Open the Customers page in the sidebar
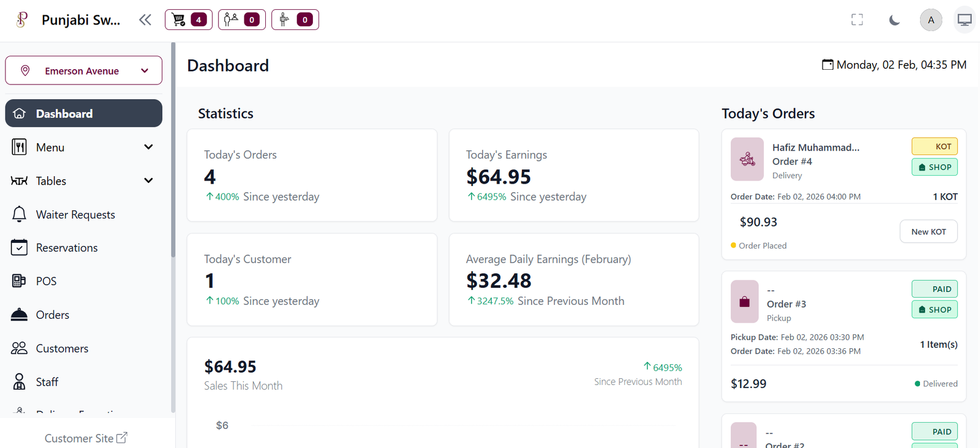The width and height of the screenshot is (980, 448). 62,348
